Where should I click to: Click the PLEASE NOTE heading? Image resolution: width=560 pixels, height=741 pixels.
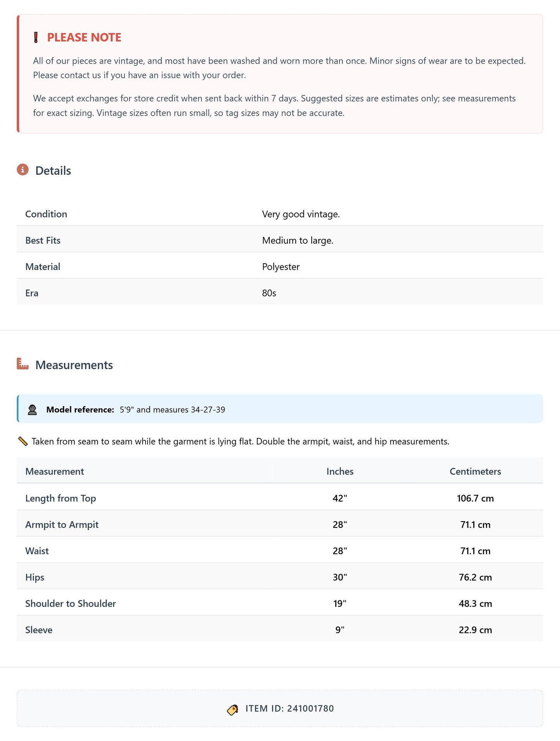pos(84,38)
